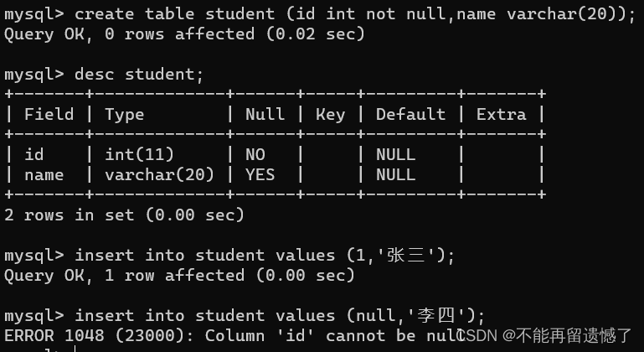
Task: Click the YES value in Null column
Action: 260,175
